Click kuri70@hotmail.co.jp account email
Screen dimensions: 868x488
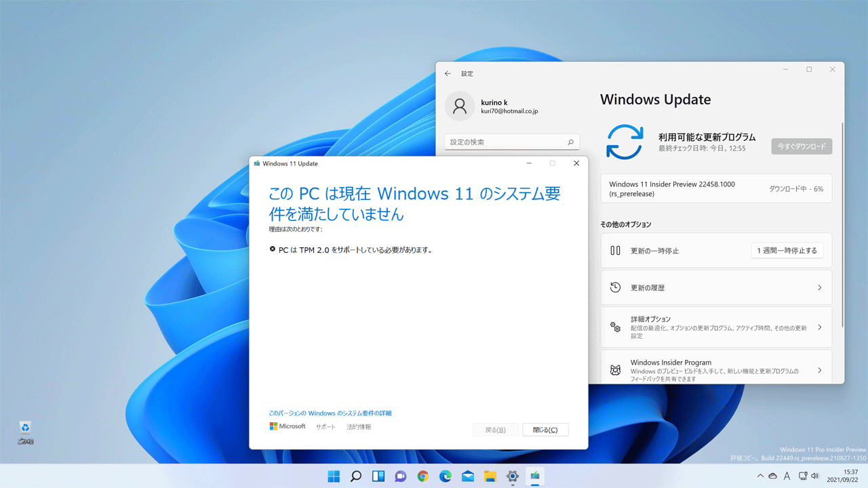(509, 111)
